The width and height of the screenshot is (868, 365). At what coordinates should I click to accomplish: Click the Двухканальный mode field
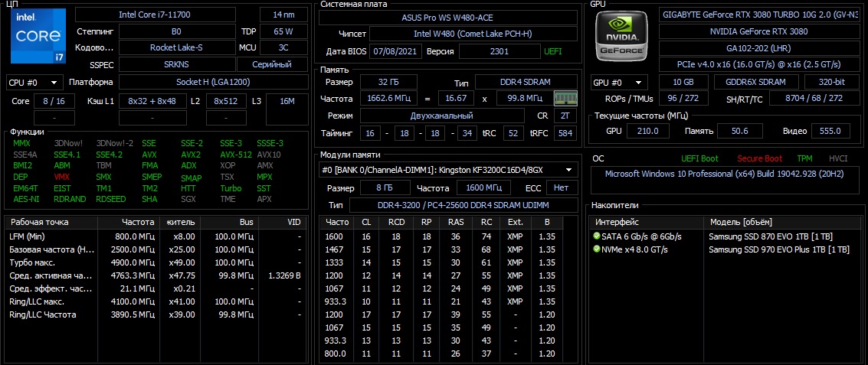[442, 116]
